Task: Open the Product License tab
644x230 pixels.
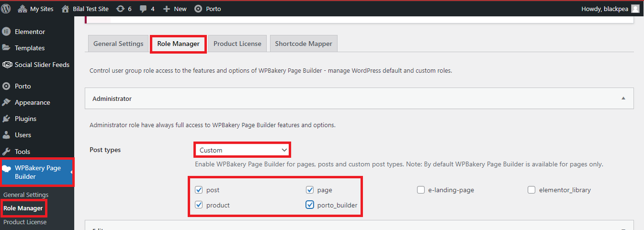Action: point(237,44)
